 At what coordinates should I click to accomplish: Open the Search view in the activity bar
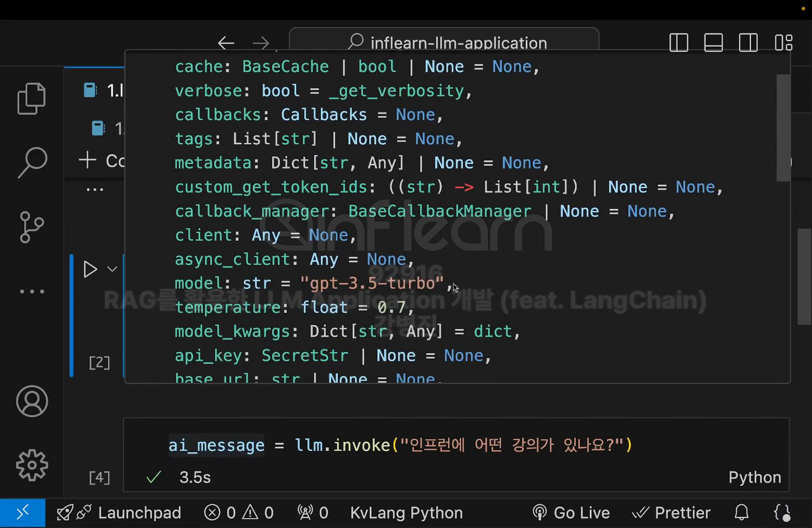click(32, 163)
